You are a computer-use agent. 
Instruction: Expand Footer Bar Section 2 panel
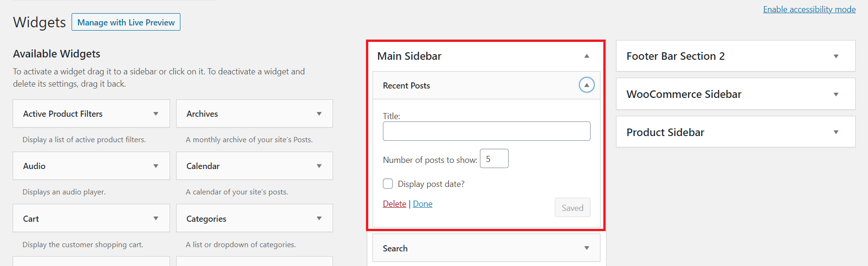click(836, 56)
